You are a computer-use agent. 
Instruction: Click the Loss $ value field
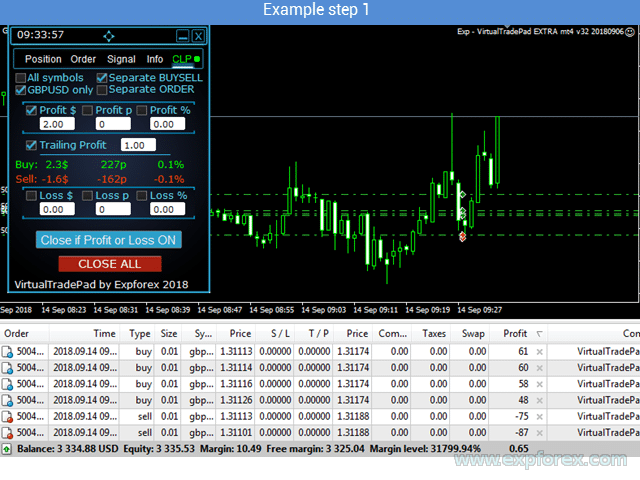point(57,209)
